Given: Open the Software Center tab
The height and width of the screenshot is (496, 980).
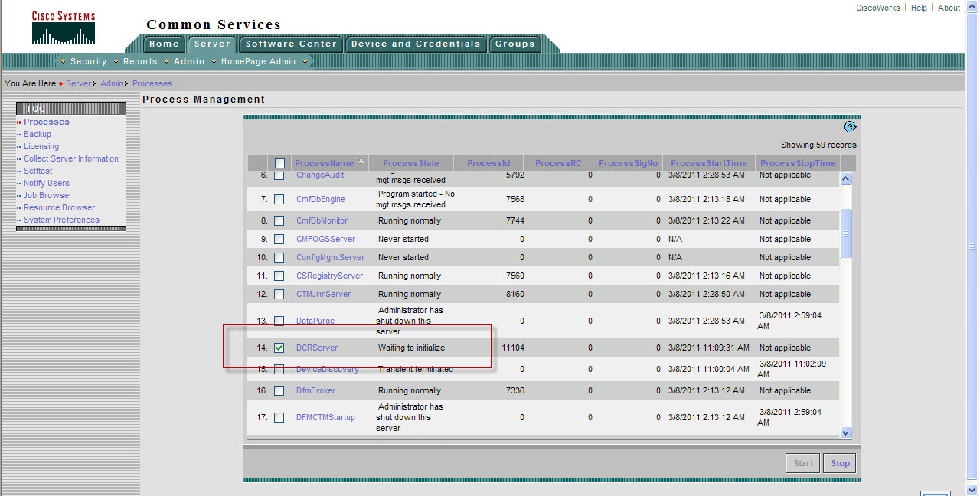Looking at the screenshot, I should pyautogui.click(x=291, y=44).
